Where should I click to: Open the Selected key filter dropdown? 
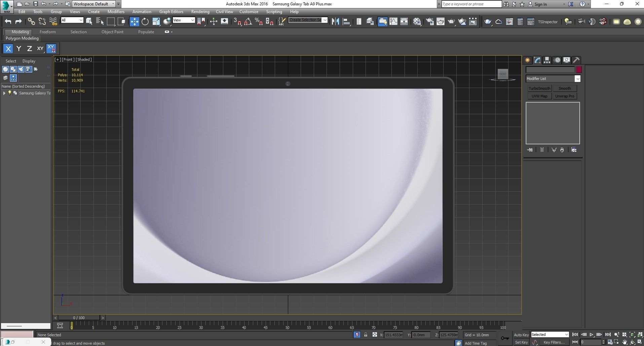[550, 335]
